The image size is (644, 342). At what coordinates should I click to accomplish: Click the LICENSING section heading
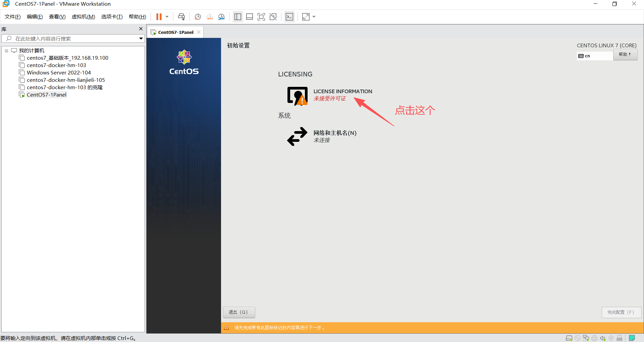[295, 74]
